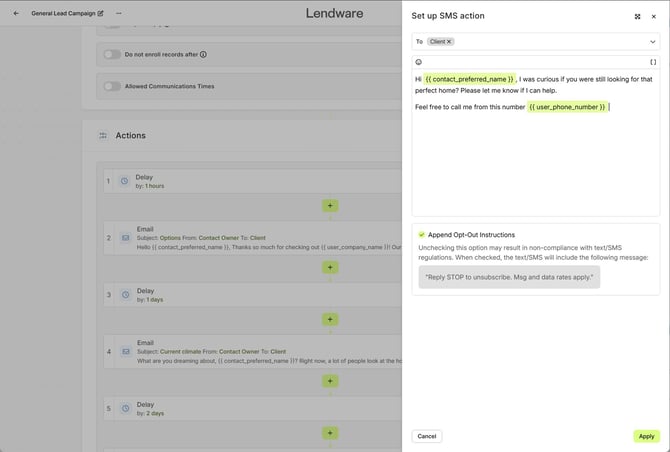
Task: Toggle Do not enroll records after
Action: (112, 54)
